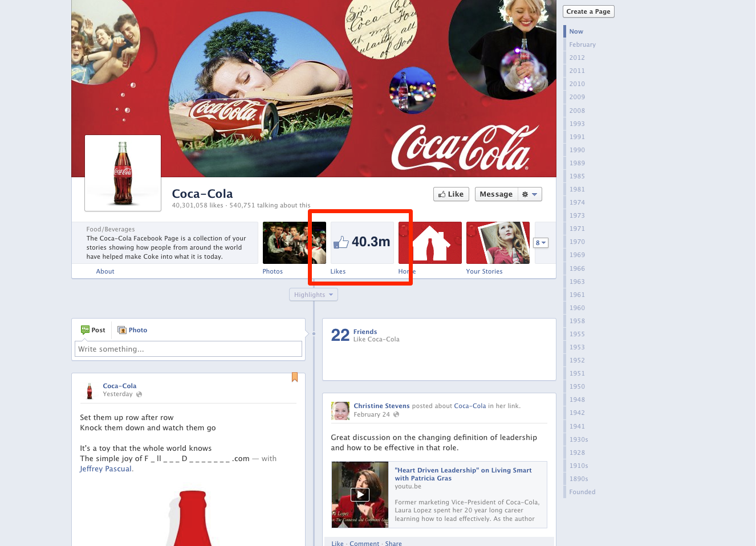Screen dimensions: 756x546
Task: Open the 40.3m Likes box
Action: pos(362,243)
